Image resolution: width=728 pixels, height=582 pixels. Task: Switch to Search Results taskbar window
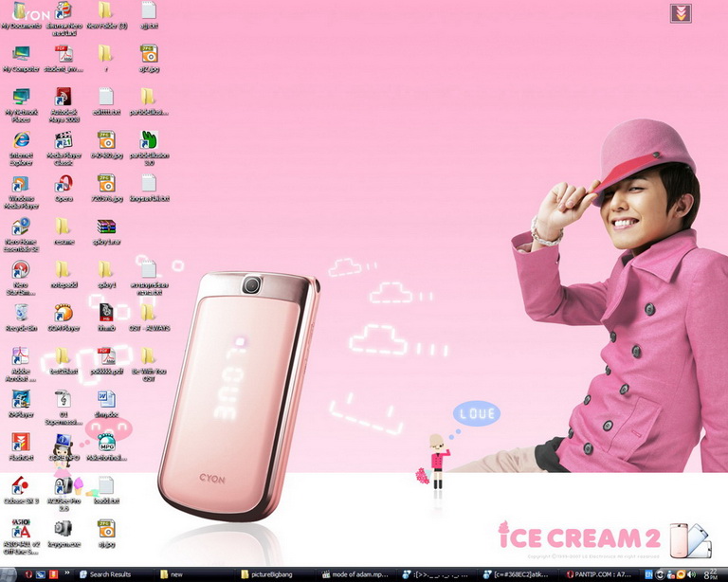[113, 574]
